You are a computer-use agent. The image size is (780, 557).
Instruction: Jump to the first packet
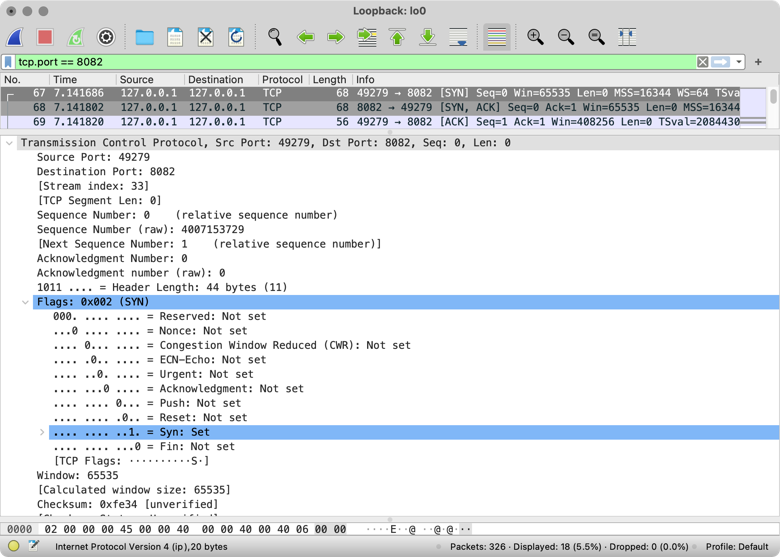397,37
